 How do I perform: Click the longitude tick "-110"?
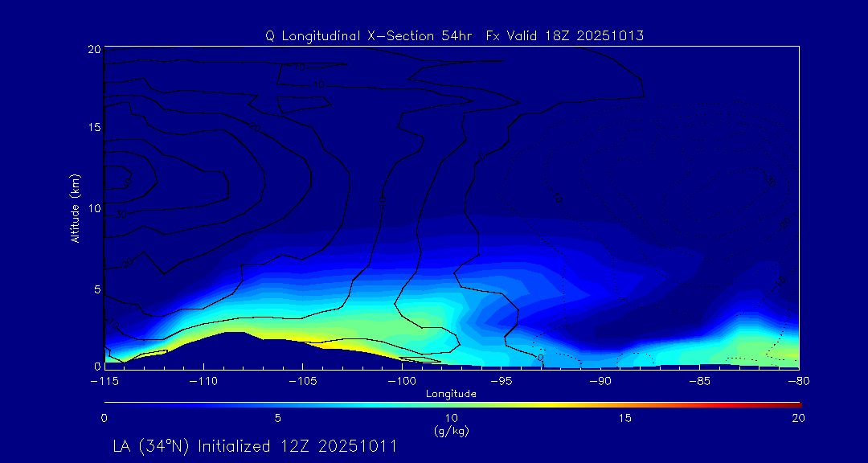click(x=203, y=381)
